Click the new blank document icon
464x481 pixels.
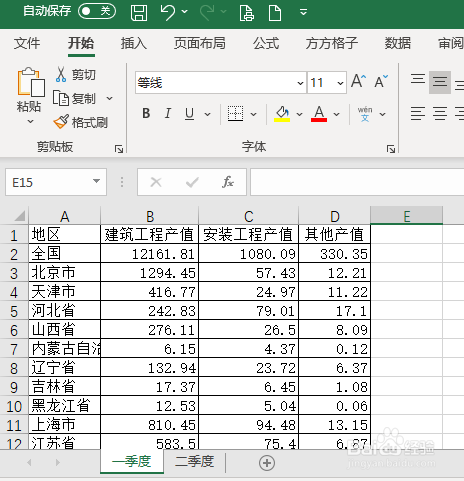click(275, 13)
